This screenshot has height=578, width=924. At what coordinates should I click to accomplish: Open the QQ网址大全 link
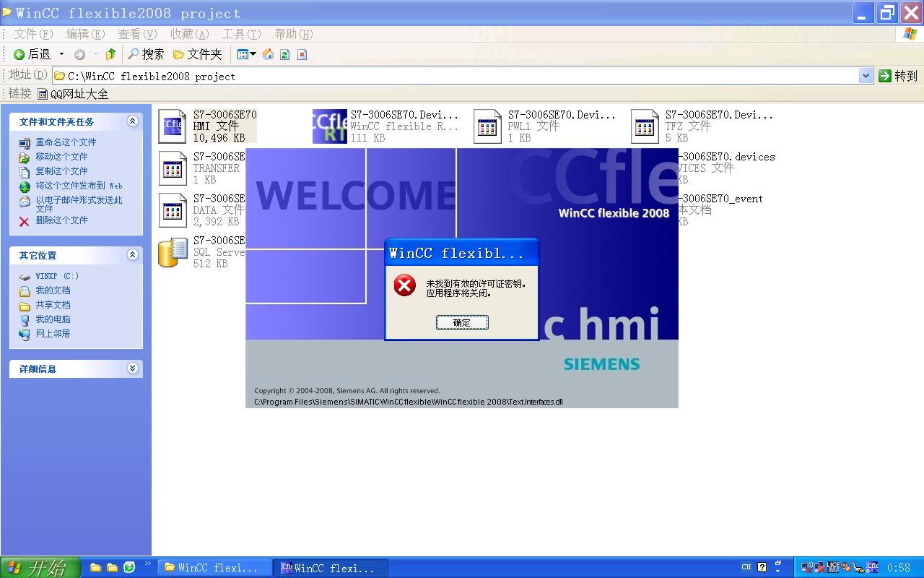point(73,94)
